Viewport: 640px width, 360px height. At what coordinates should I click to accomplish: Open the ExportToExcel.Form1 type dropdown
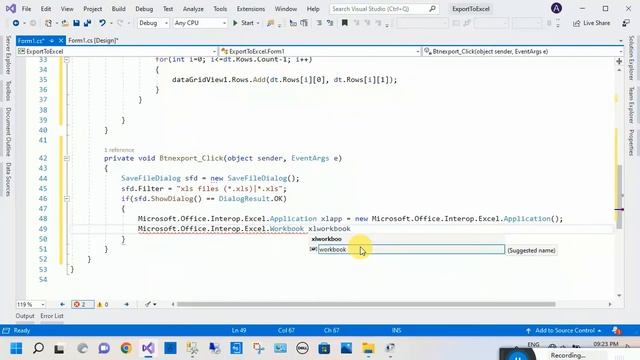[x=320, y=51]
